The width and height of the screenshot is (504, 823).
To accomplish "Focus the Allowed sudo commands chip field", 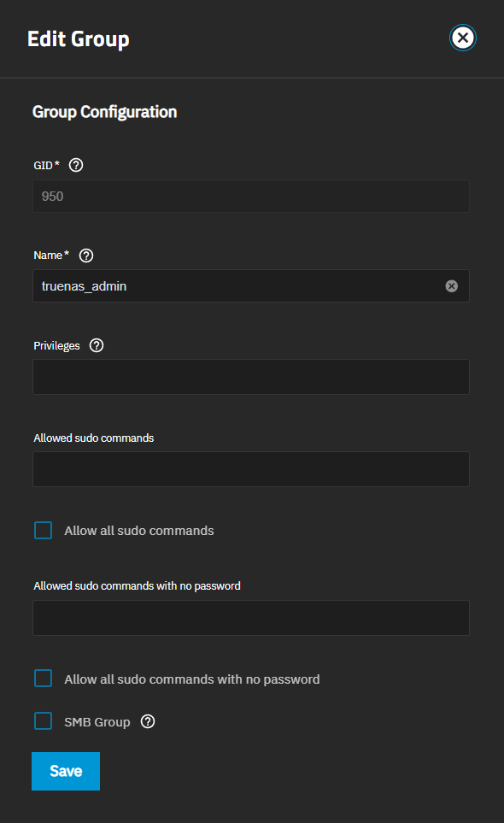I will point(250,469).
